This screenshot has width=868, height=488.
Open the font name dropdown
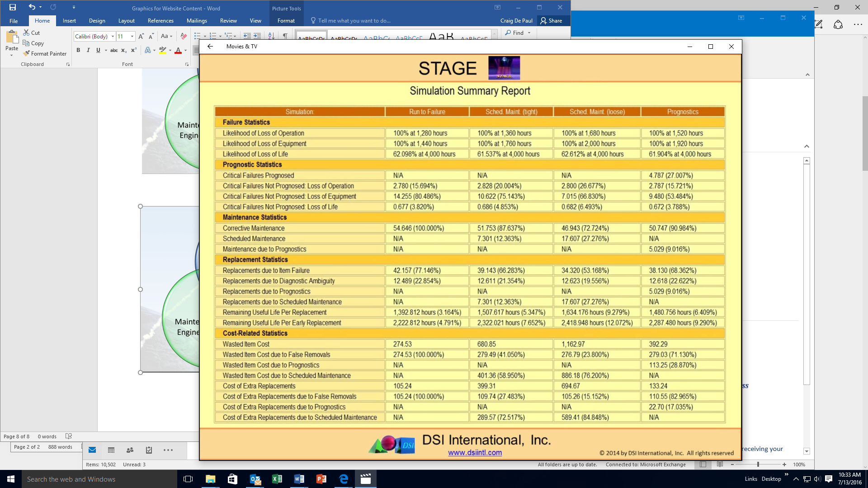click(113, 36)
